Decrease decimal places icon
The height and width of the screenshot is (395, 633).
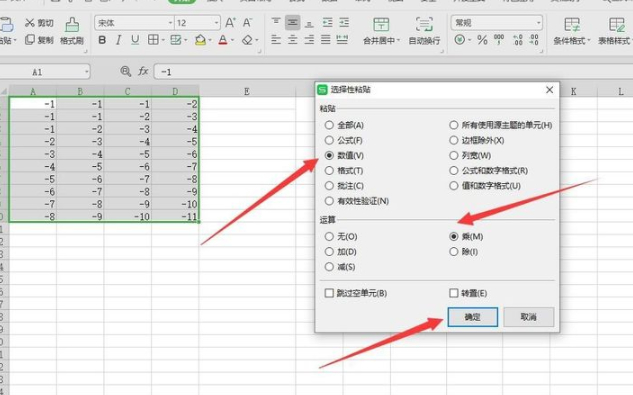click(534, 40)
